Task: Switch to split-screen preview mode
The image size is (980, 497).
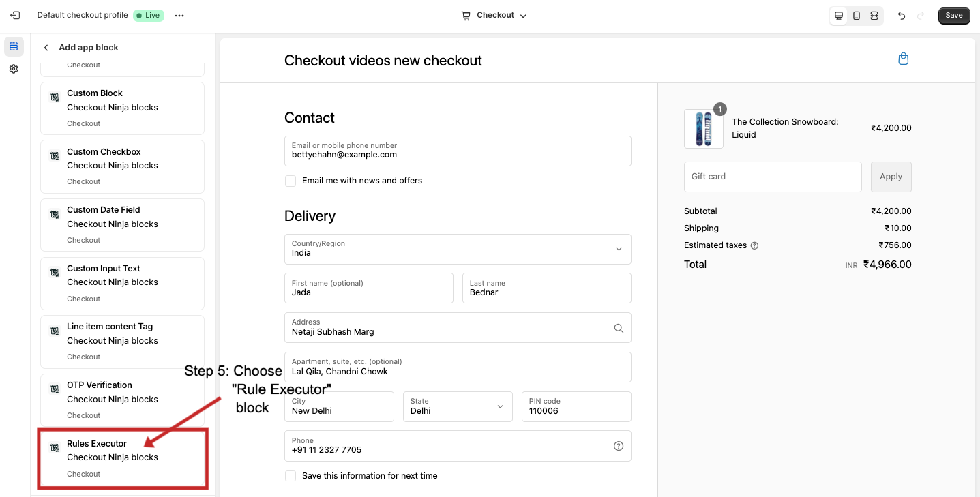Action: pos(874,15)
